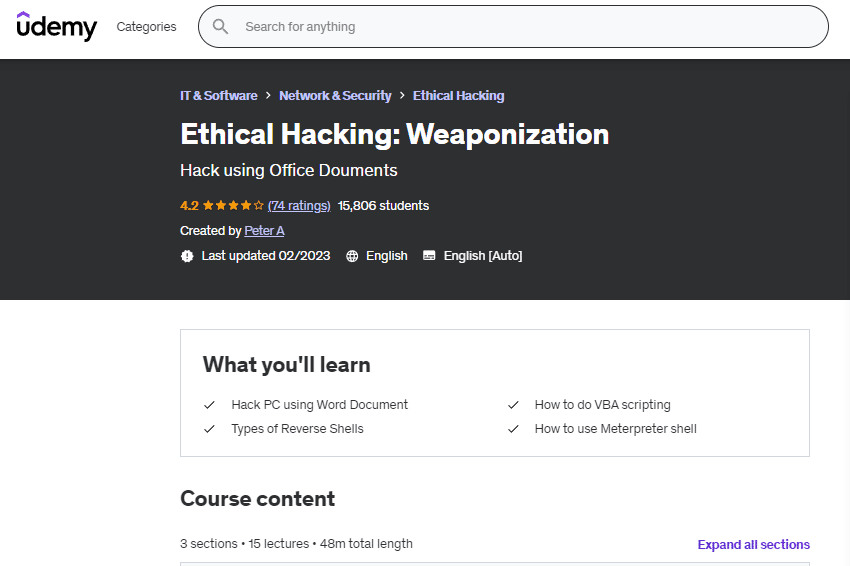The height and width of the screenshot is (566, 850).
Task: Click the search magnifier icon
Action: (220, 27)
